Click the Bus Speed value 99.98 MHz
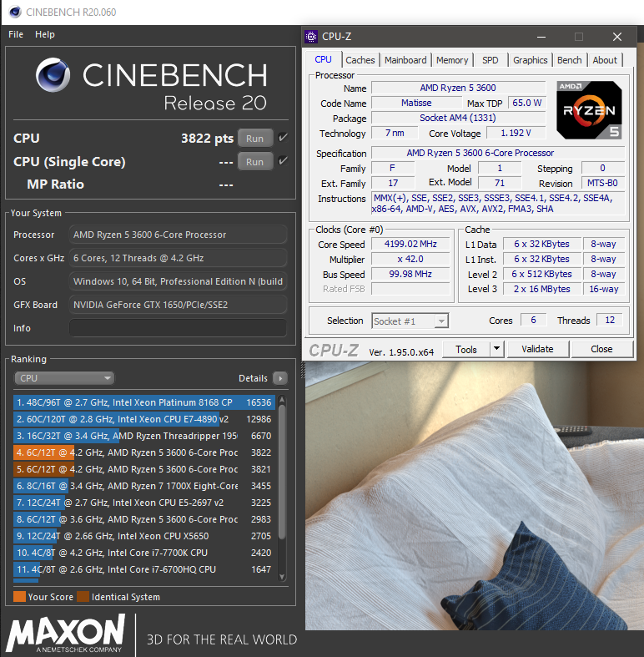Screen dimensions: 644x657 [410, 274]
